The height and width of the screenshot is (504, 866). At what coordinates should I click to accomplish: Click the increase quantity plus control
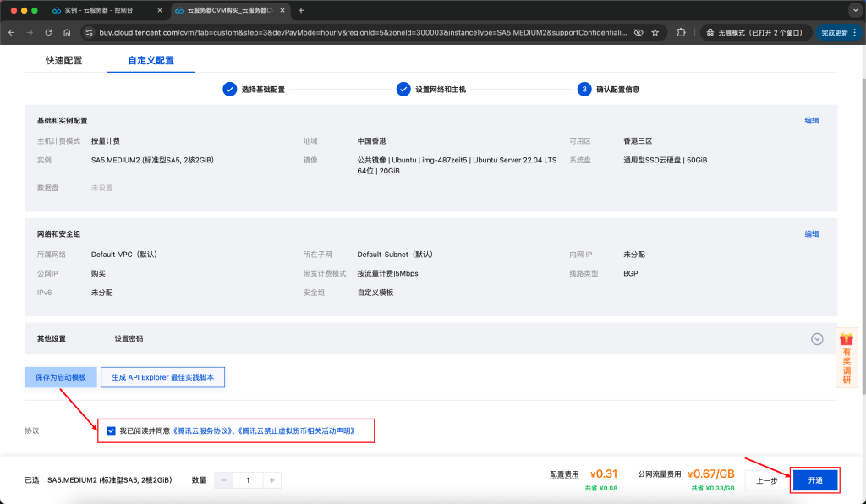[271, 479]
